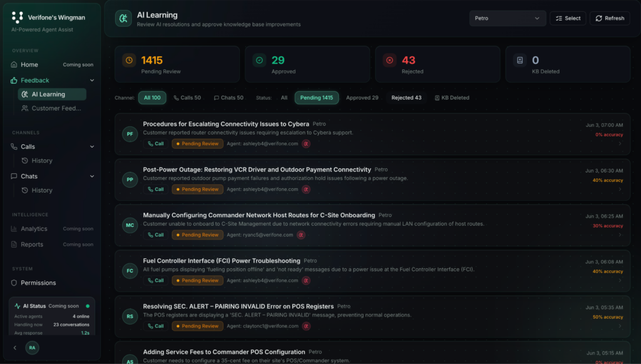
Task: Open the SEC. ALERT PAIRING INVALID row arrow
Action: (620, 326)
